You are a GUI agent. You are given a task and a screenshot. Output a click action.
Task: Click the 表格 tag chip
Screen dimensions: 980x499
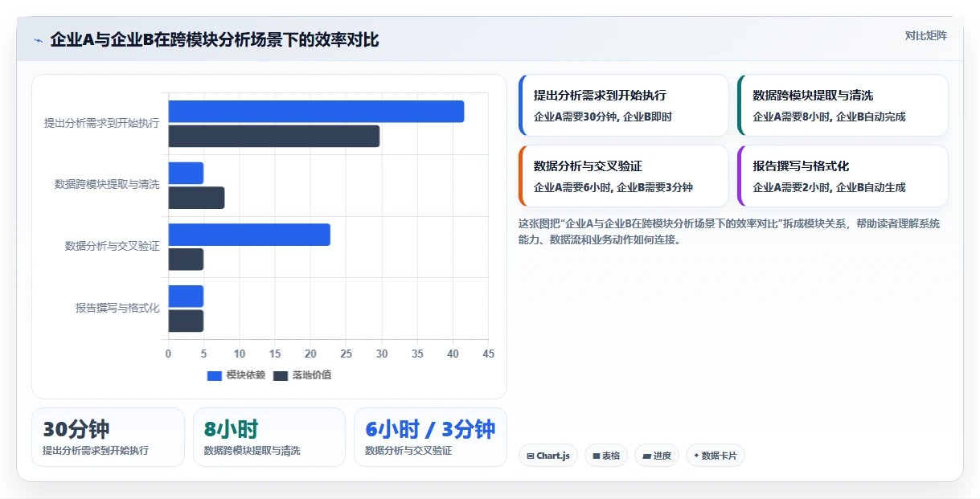[x=606, y=456]
